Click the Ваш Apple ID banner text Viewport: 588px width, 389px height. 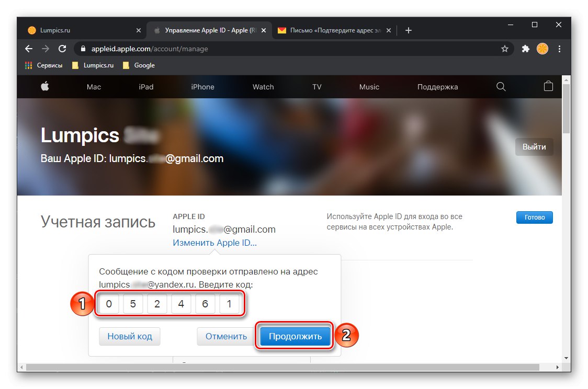(x=132, y=158)
